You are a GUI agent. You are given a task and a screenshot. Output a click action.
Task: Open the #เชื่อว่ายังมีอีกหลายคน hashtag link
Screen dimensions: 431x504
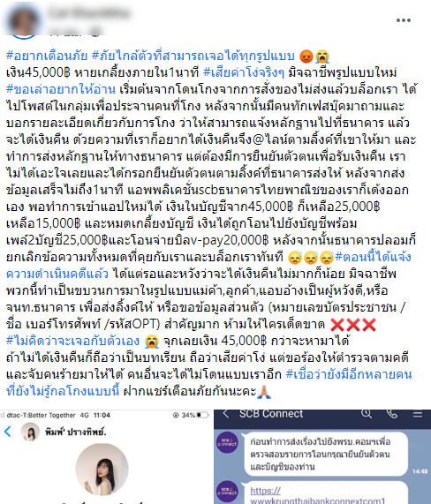coord(349,374)
